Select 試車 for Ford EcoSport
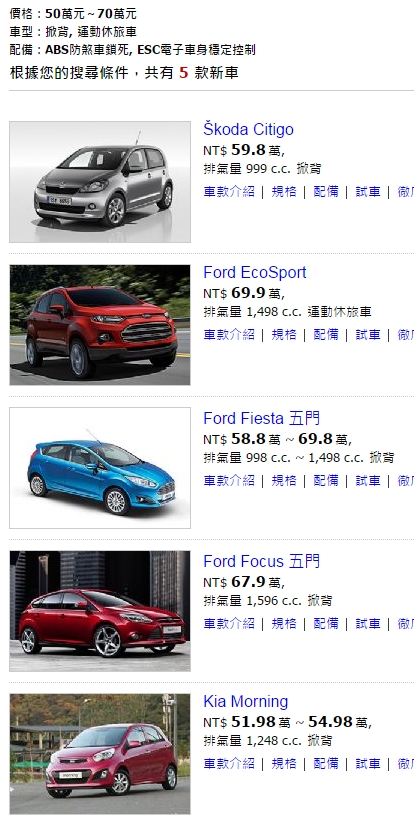Viewport: 414px width, 824px height. 368,334
